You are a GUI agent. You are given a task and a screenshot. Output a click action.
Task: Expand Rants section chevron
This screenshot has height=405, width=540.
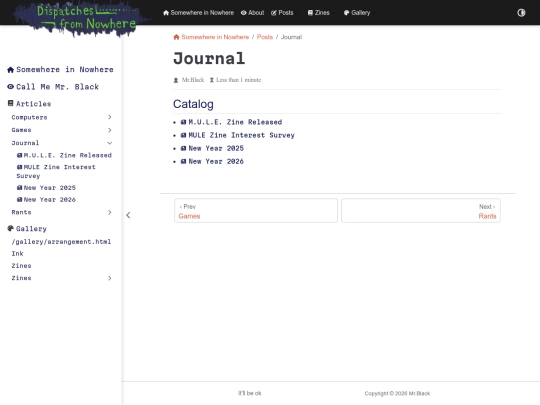point(110,212)
